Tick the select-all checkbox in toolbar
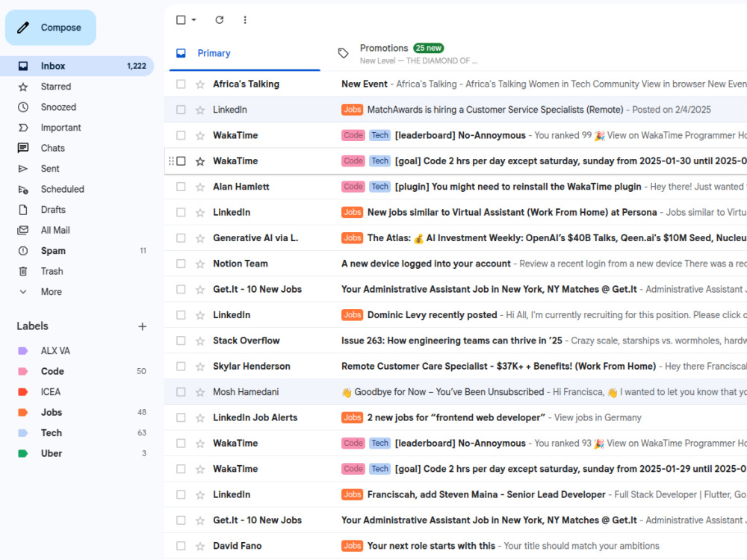This screenshot has width=747, height=560. 181,20
